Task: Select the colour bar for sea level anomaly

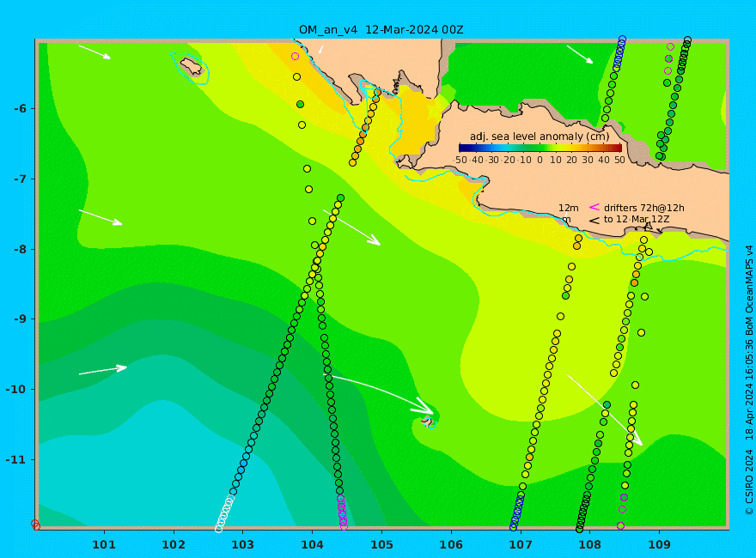Action: [540, 148]
